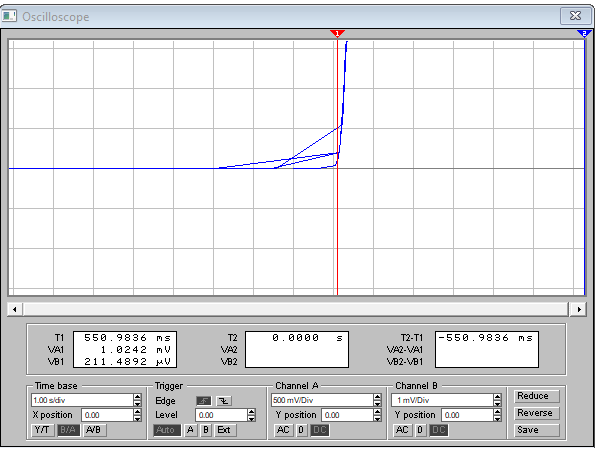Set trigger source to channel B
Viewport: 598px width, 449px height.
pos(206,430)
